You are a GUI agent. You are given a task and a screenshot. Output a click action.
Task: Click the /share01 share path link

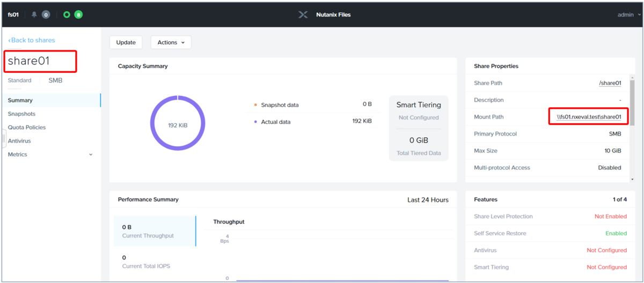[x=610, y=83]
